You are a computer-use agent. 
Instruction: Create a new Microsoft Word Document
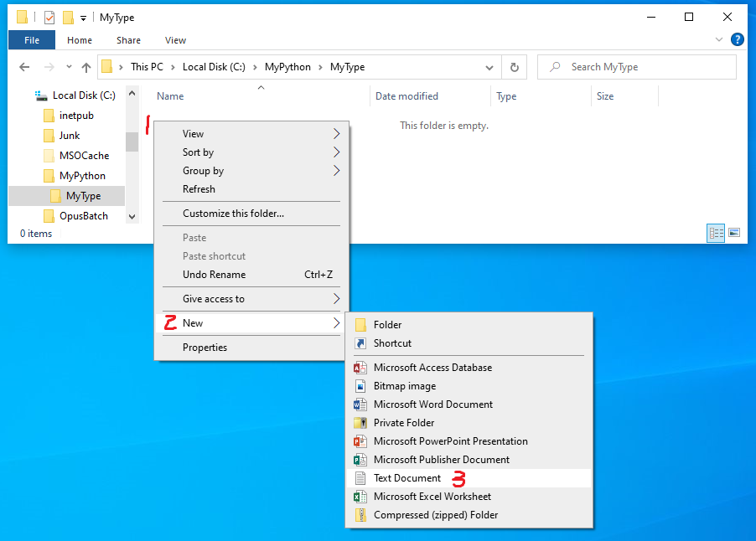tap(432, 404)
